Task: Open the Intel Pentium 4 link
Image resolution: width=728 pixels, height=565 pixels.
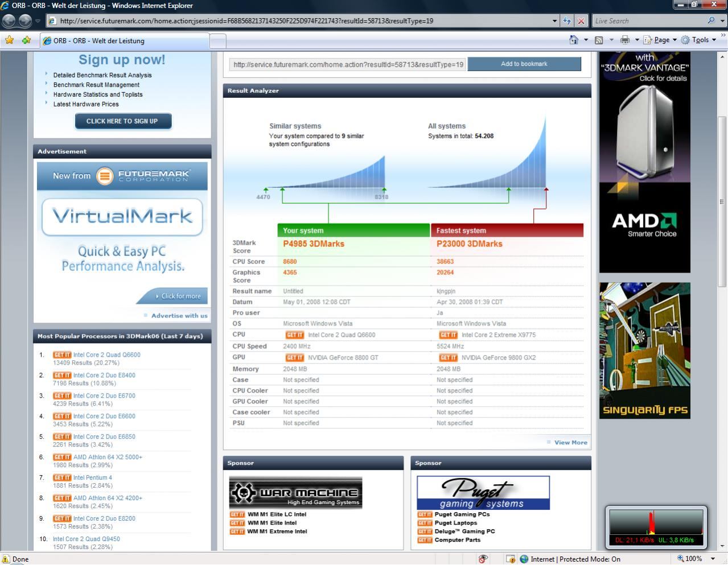Action: tap(93, 478)
